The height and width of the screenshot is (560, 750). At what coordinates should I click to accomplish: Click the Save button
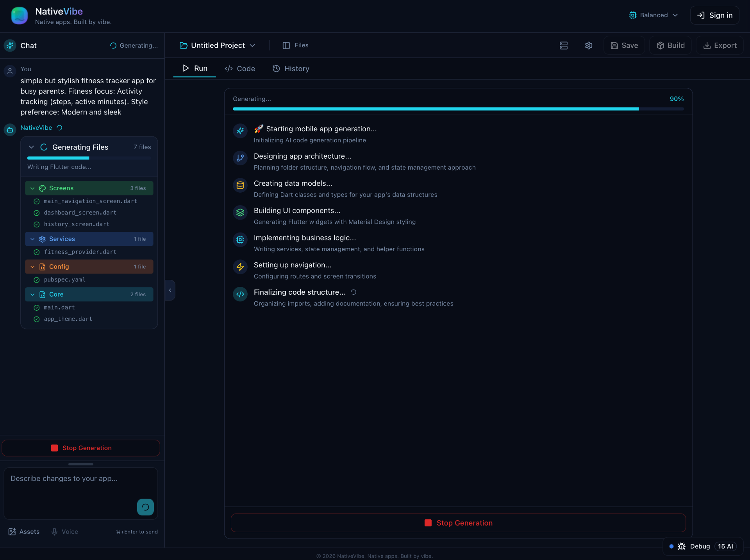624,45
